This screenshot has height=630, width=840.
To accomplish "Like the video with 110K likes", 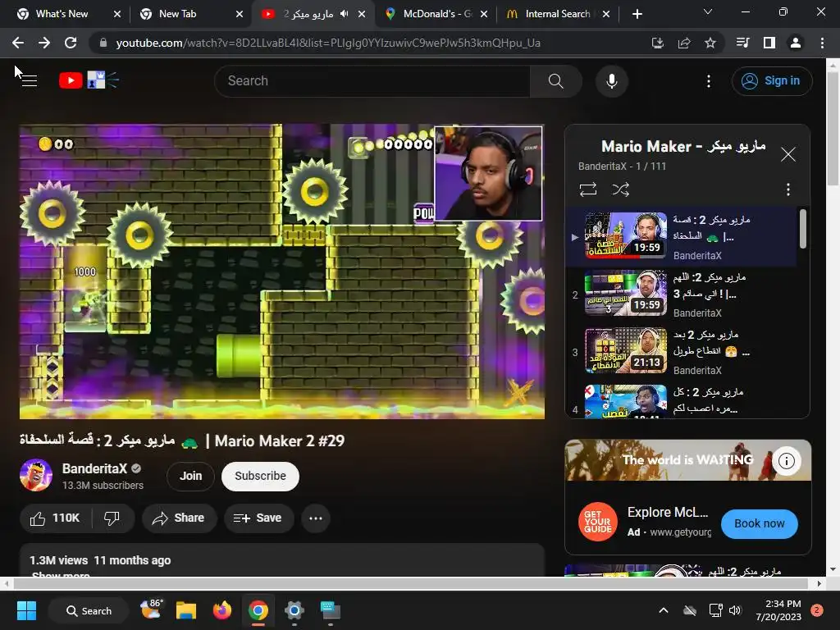I will (x=56, y=518).
